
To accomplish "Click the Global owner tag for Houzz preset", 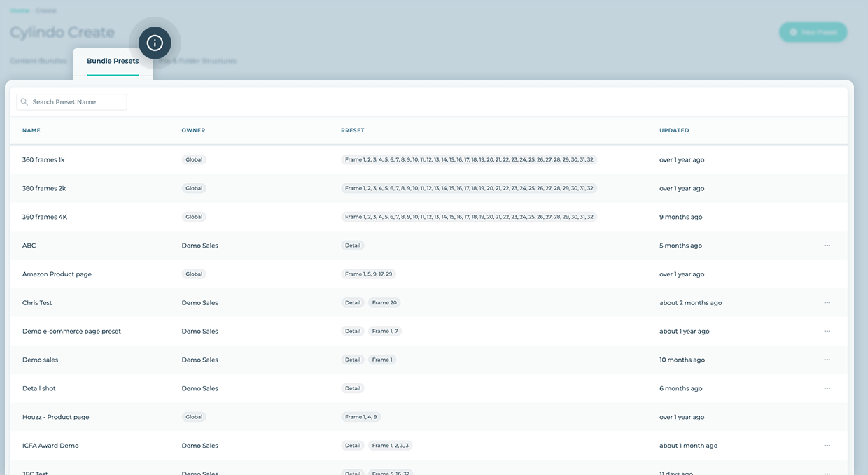I will 194,417.
